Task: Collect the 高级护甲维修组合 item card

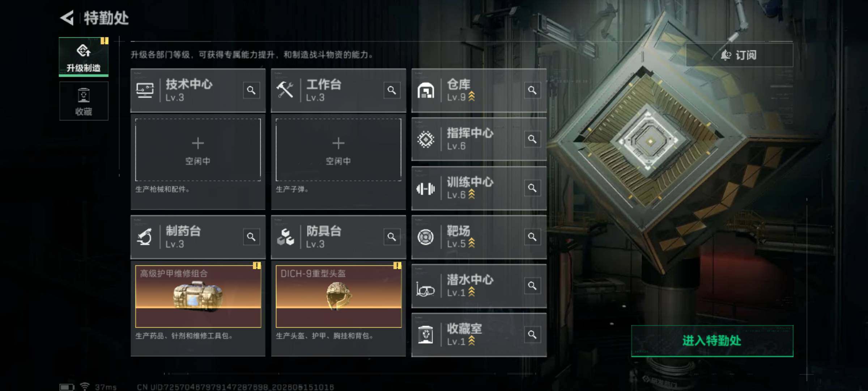Action: (198, 297)
